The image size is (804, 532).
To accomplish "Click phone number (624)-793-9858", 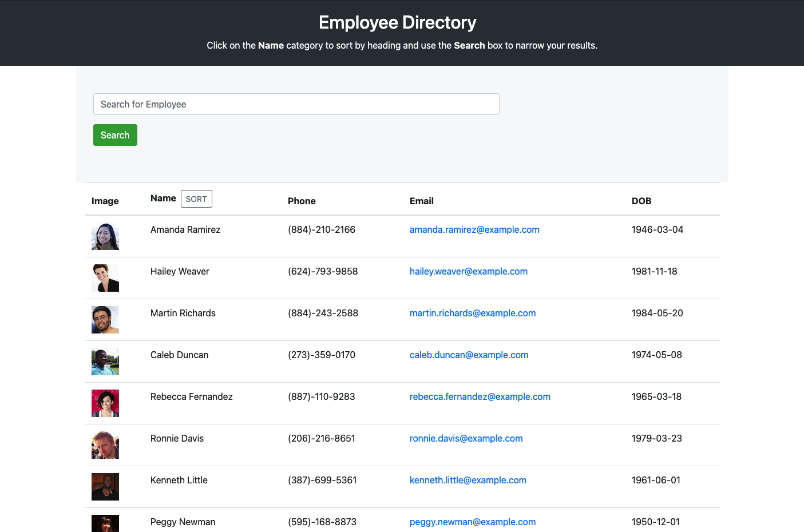I will 323,271.
